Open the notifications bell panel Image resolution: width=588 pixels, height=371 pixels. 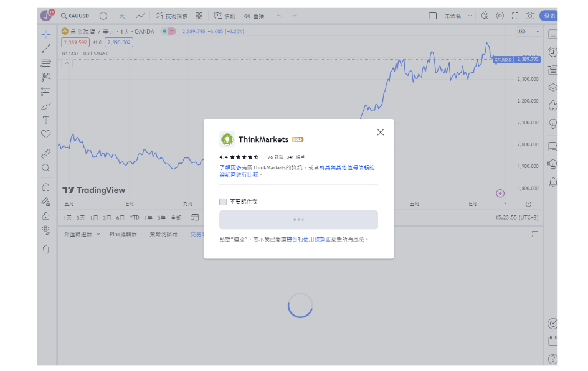point(552,182)
